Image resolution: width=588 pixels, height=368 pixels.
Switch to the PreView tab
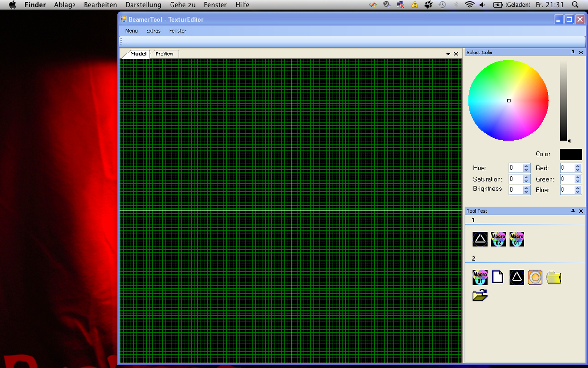coord(164,53)
